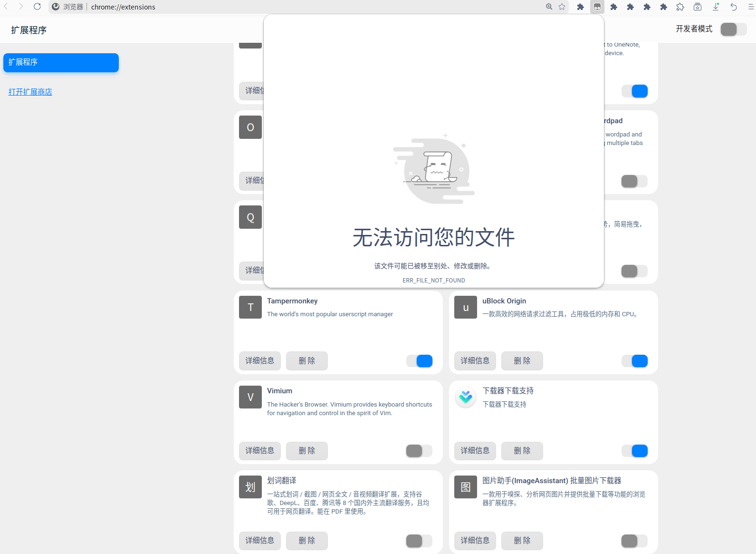Open the browser hamburger menu

pos(750,7)
